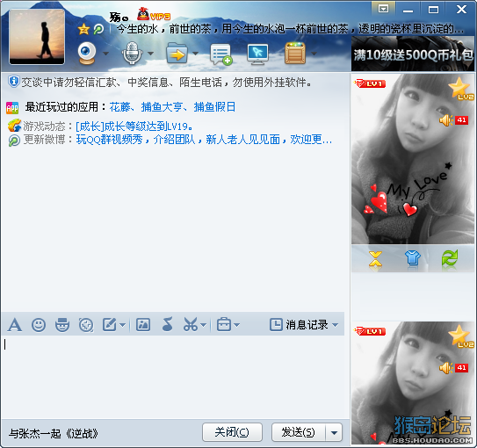Click the 满10级送500Q币礼包 banner ad
The width and height of the screenshot is (477, 448).
click(413, 54)
